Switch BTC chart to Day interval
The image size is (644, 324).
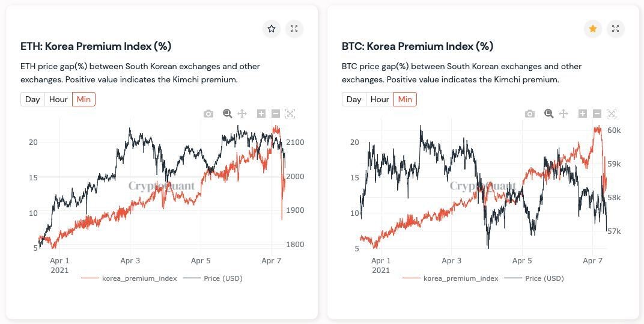[x=354, y=99]
